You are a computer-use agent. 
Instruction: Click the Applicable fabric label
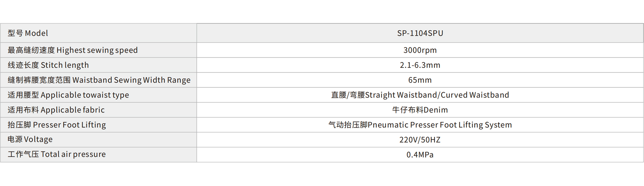click(x=56, y=110)
